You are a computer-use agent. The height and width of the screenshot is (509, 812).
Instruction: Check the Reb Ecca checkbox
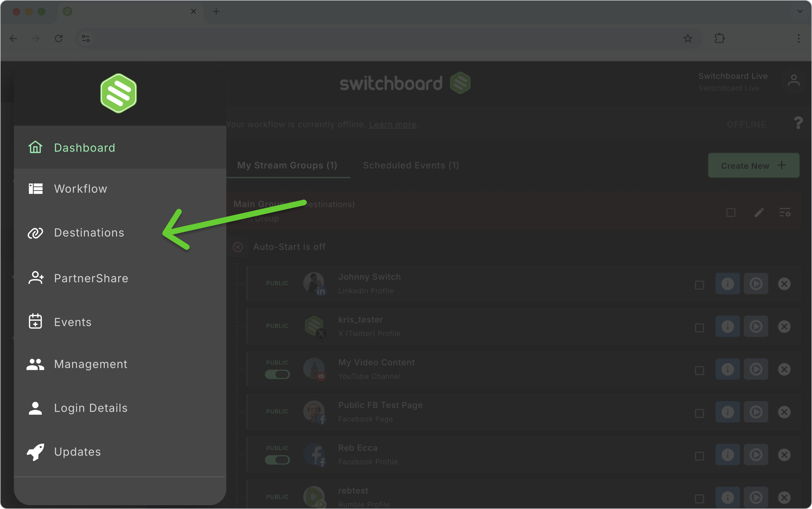(x=699, y=456)
